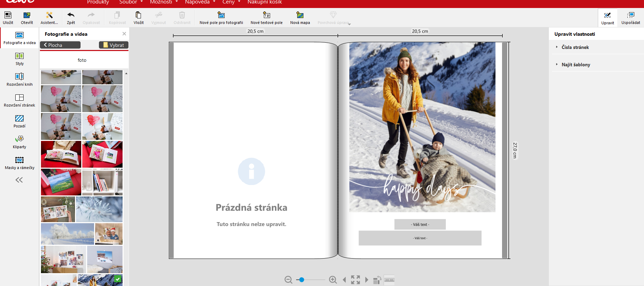Undo with the Zpět arrow
This screenshot has height=286, width=644.
(x=71, y=18)
